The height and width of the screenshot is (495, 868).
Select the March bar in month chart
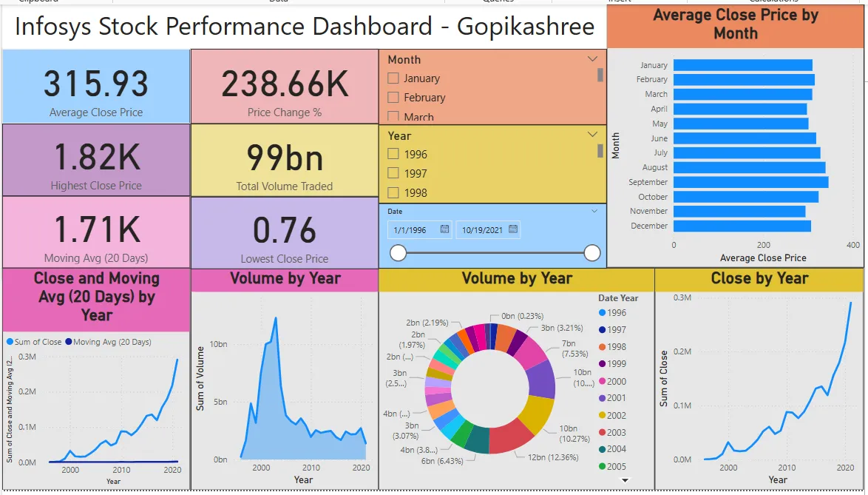743,94
